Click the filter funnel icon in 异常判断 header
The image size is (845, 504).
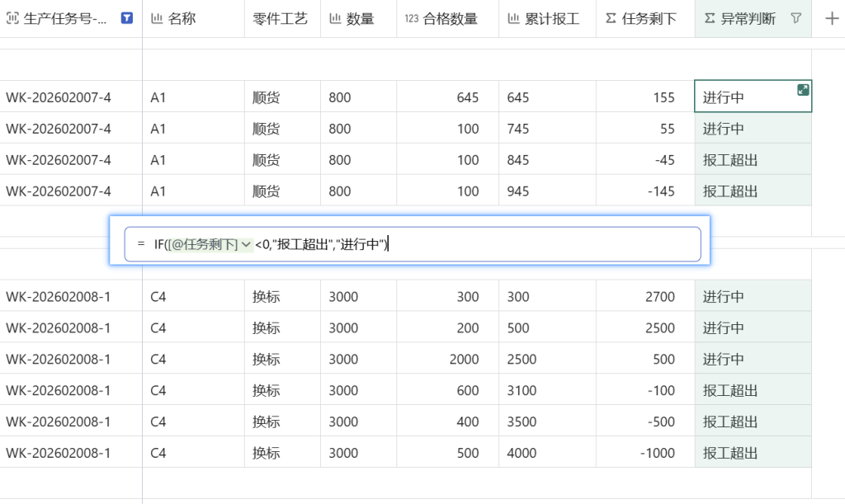tap(795, 18)
